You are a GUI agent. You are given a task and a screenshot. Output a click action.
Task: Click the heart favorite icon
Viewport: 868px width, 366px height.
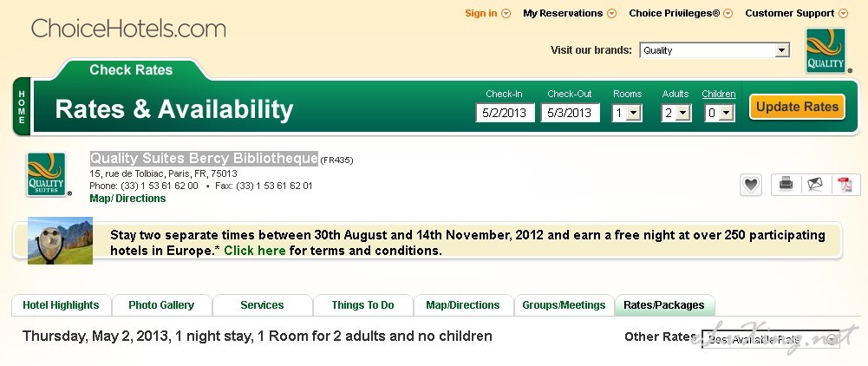(x=751, y=185)
